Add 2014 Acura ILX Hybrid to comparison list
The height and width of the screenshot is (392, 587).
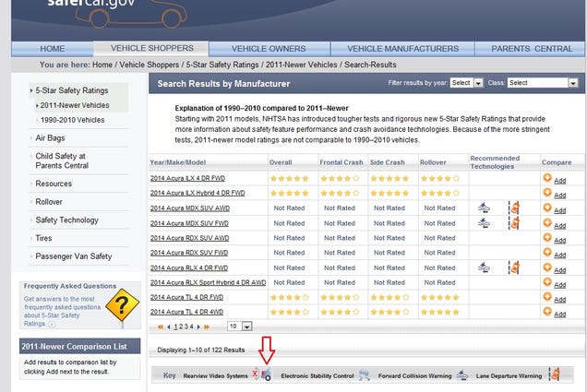pos(555,194)
